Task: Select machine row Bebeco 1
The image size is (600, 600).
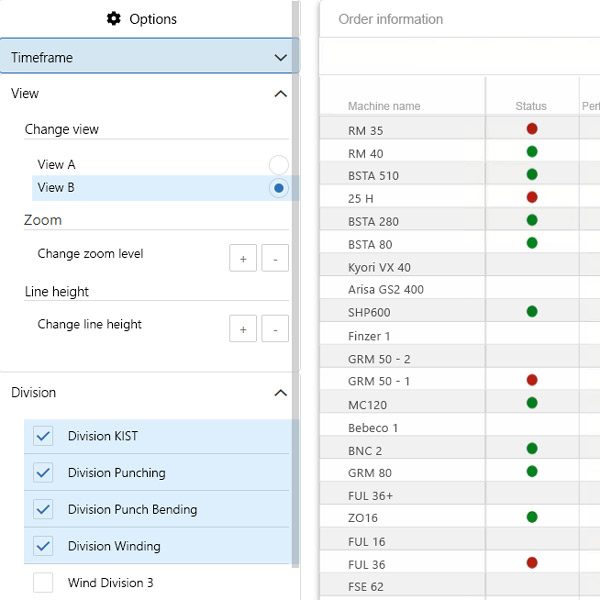Action: coord(460,425)
